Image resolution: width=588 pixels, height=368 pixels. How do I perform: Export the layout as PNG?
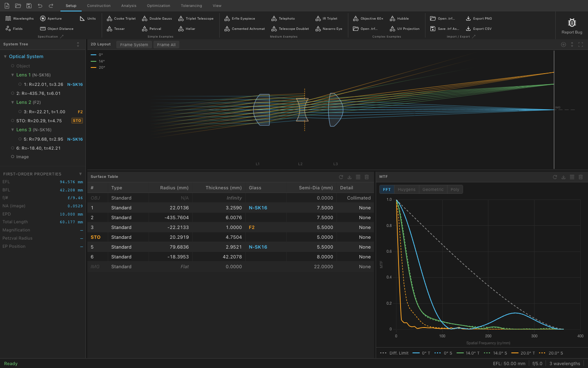pos(479,18)
